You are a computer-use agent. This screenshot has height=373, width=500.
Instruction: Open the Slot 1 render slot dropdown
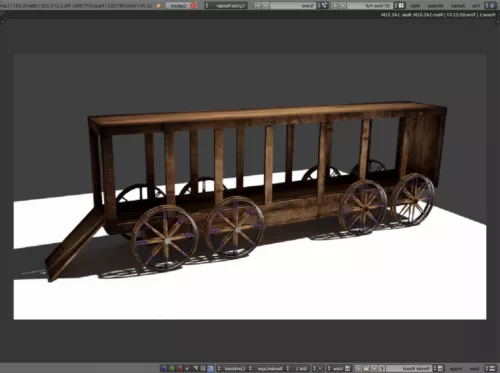click(298, 369)
